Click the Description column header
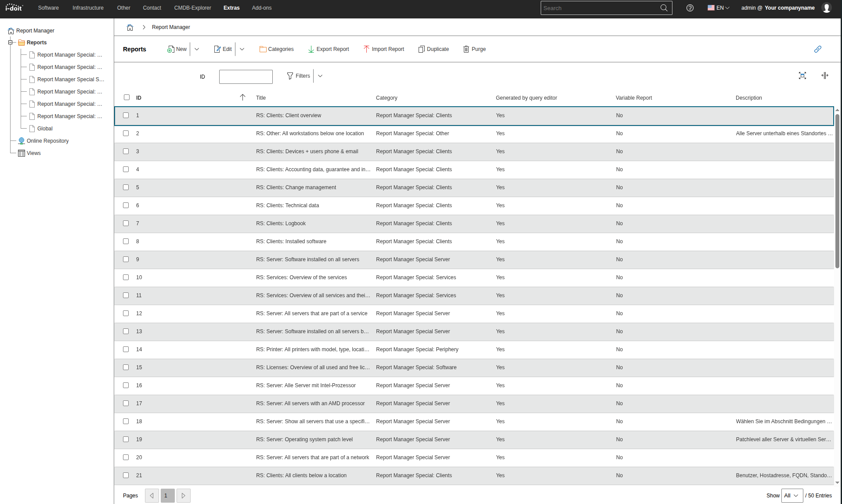The image size is (842, 504). pos(748,98)
